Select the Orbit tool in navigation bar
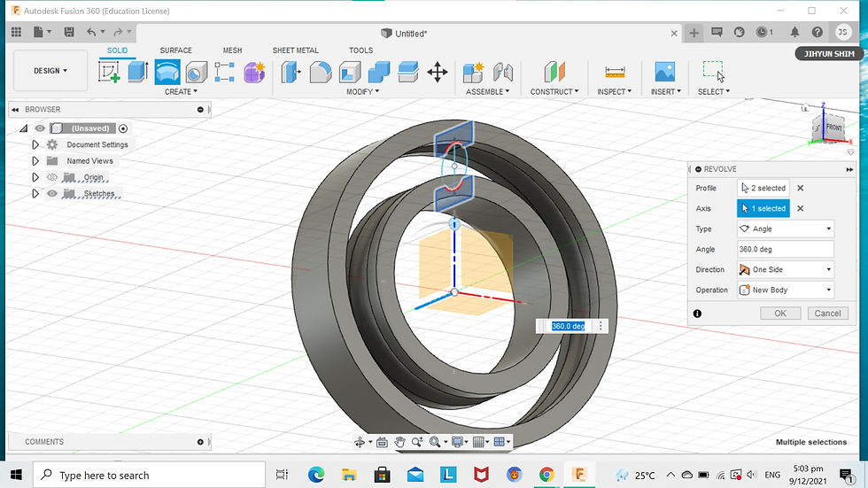Viewport: 868px width, 488px height. [360, 442]
